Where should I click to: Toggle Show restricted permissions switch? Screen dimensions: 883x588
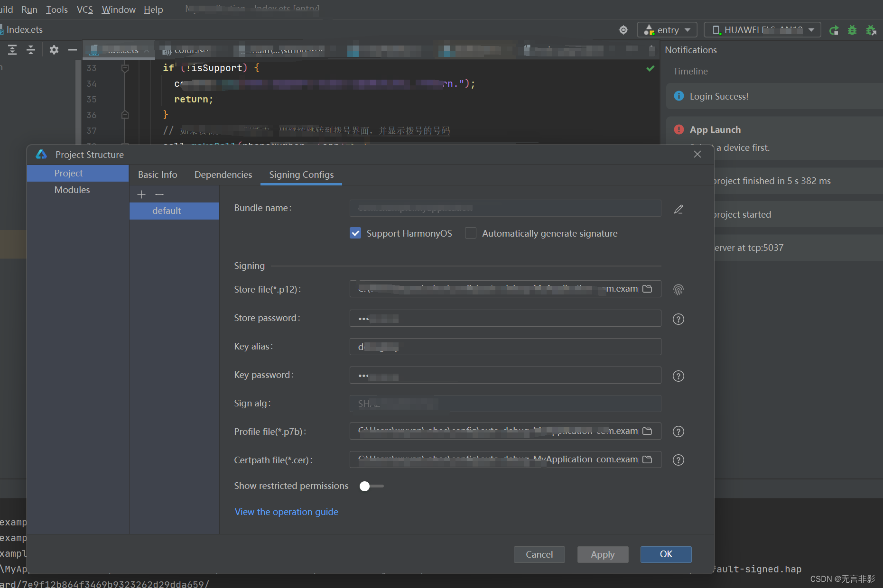[372, 486]
